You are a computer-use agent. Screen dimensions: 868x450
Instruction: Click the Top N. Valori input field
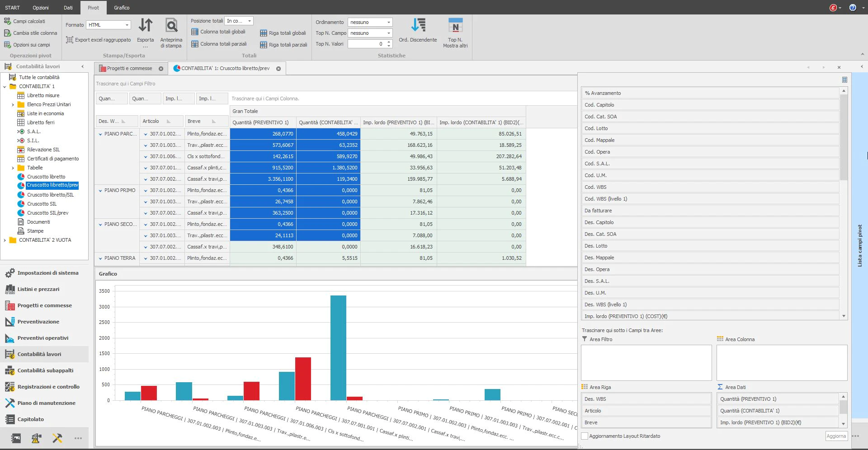pos(366,44)
